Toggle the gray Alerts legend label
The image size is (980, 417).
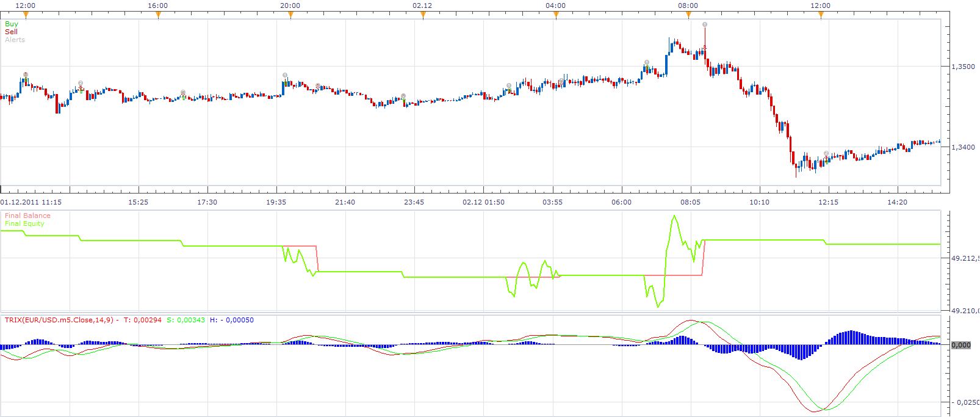tap(15, 40)
